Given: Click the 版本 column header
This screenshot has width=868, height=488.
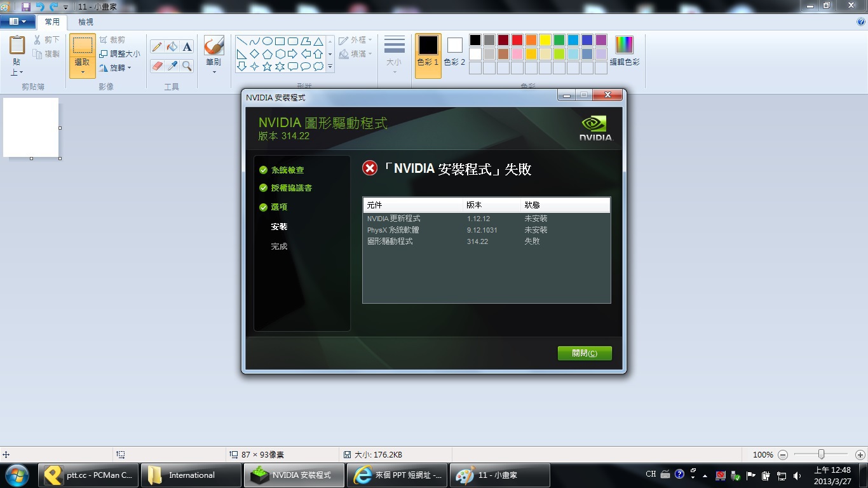Looking at the screenshot, I should click(x=491, y=205).
